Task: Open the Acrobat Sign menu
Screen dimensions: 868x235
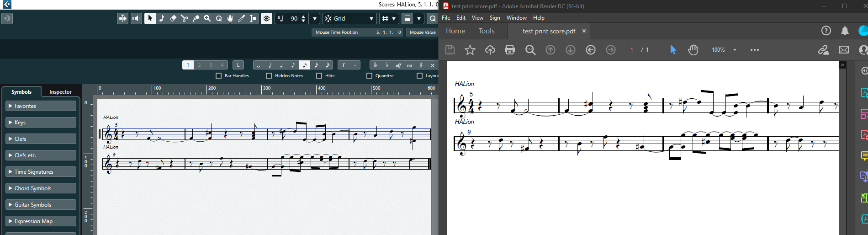Action: pos(495,18)
